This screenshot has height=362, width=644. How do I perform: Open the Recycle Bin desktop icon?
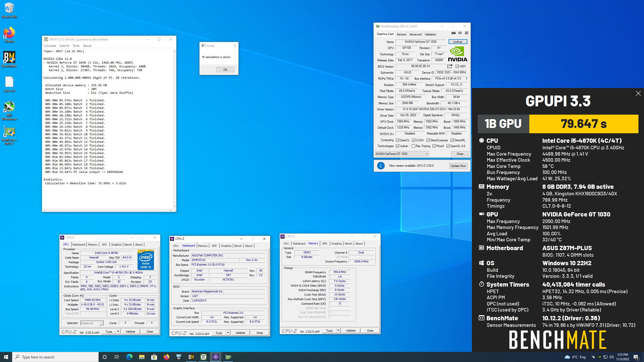(9, 10)
